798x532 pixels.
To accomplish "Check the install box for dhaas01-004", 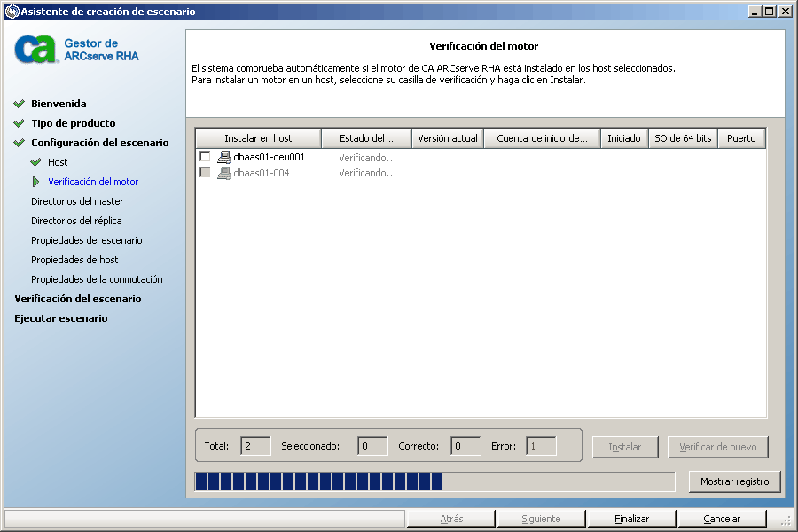I will pyautogui.click(x=206, y=172).
